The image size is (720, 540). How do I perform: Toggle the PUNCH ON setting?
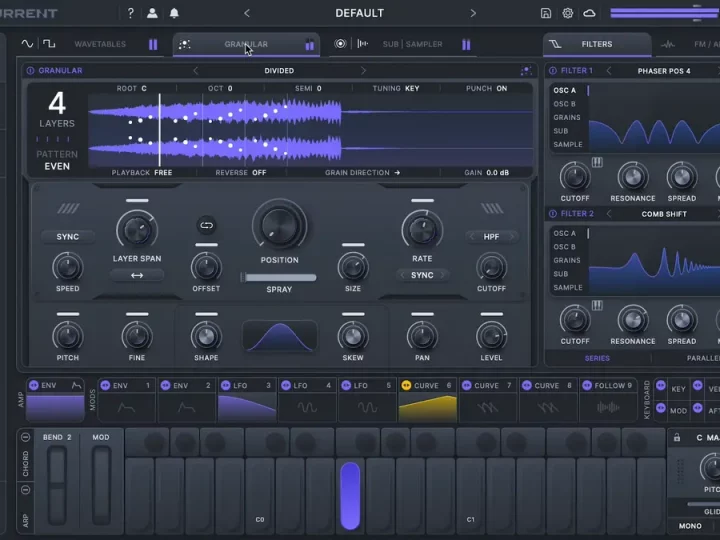[x=486, y=88]
